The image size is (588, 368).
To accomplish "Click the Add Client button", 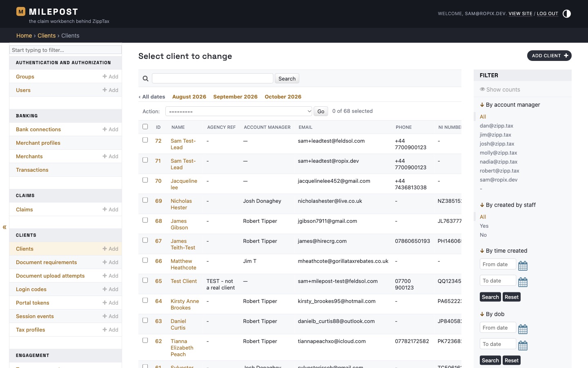I will (549, 56).
